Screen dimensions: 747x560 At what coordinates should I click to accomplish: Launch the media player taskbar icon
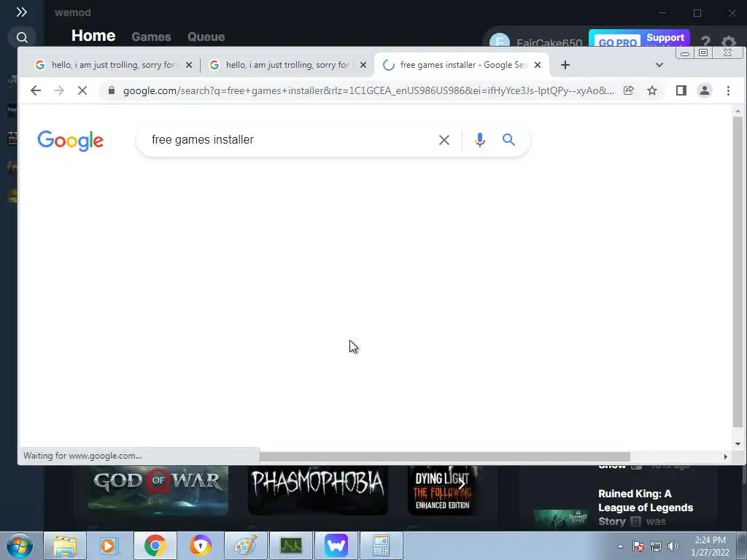tap(109, 545)
